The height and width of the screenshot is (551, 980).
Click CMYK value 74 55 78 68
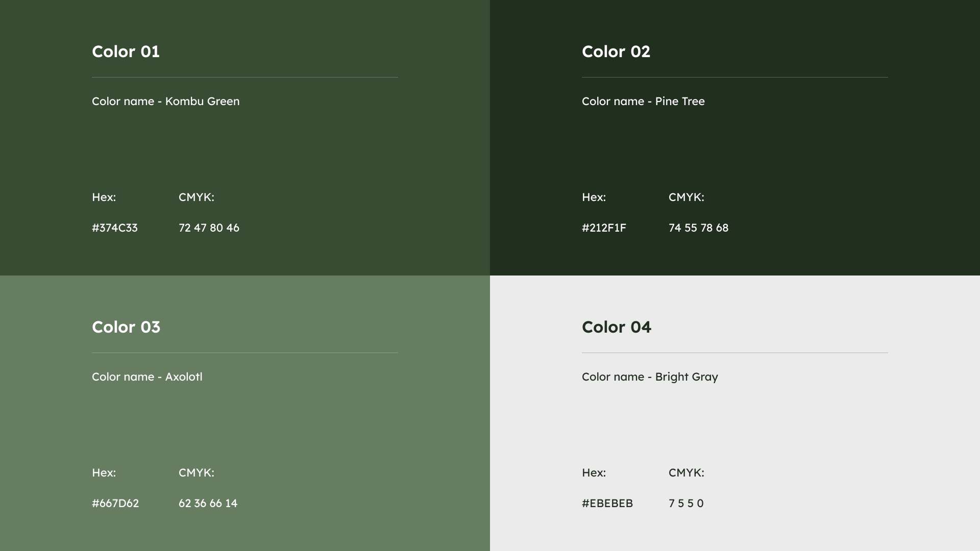[698, 228]
